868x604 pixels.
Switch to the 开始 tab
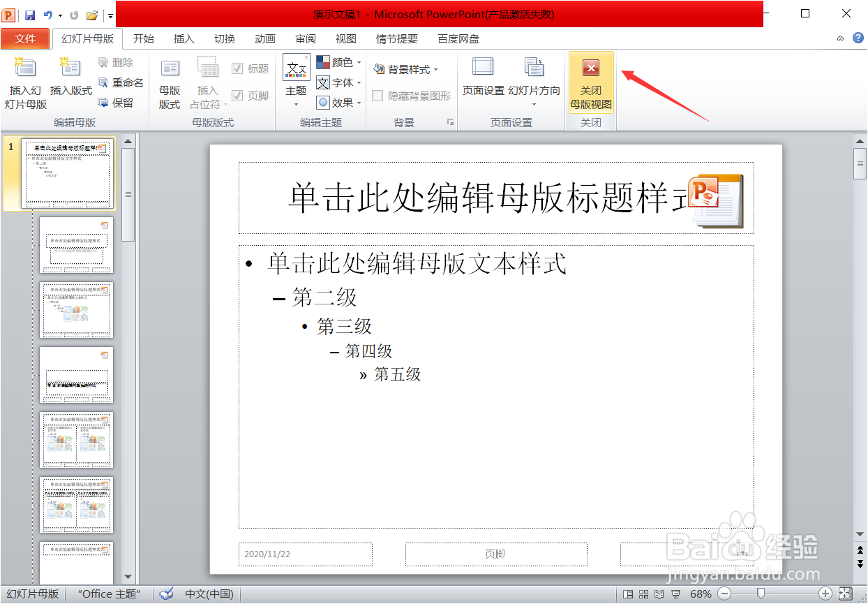coord(144,39)
